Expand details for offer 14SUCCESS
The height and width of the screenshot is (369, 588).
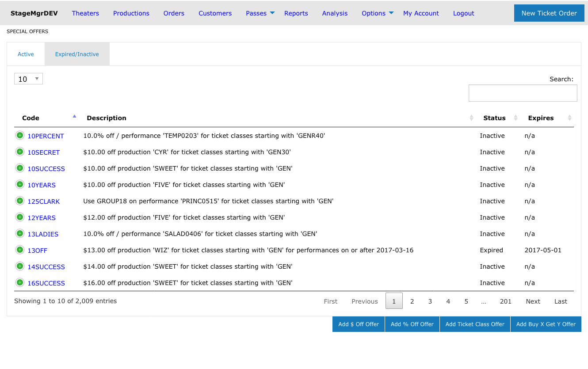[20, 266]
